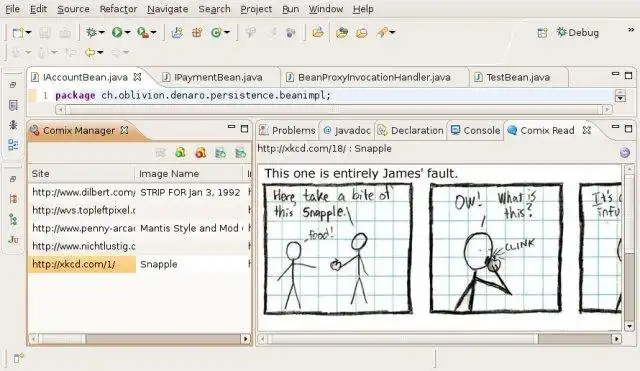The height and width of the screenshot is (371, 640).
Task: Expand the Debug launch dropdown arrow
Action: coord(102,33)
